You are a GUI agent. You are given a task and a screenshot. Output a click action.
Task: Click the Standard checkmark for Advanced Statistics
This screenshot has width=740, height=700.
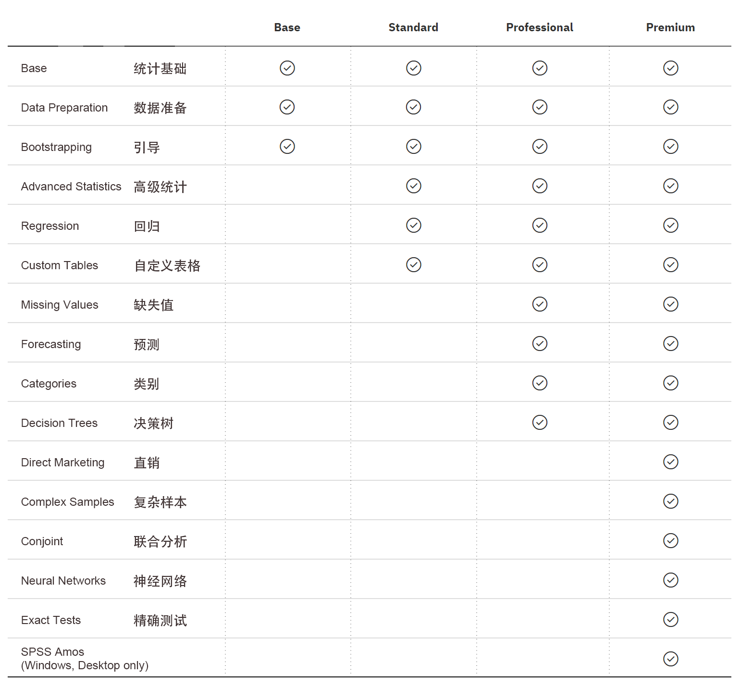tap(414, 186)
